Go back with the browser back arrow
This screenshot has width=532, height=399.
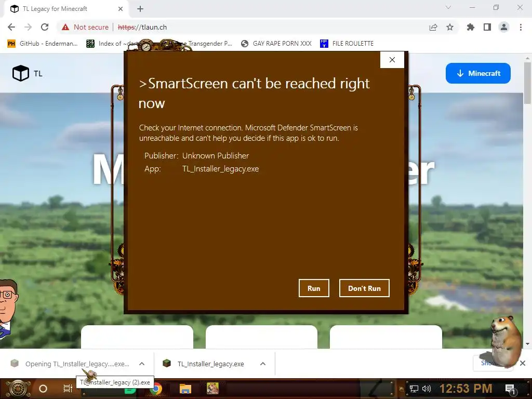coord(11,27)
